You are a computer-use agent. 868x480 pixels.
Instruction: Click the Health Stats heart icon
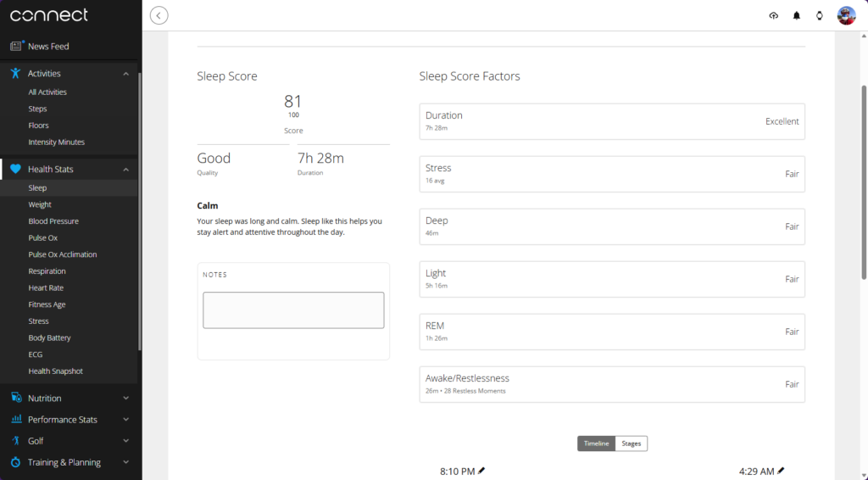point(15,169)
